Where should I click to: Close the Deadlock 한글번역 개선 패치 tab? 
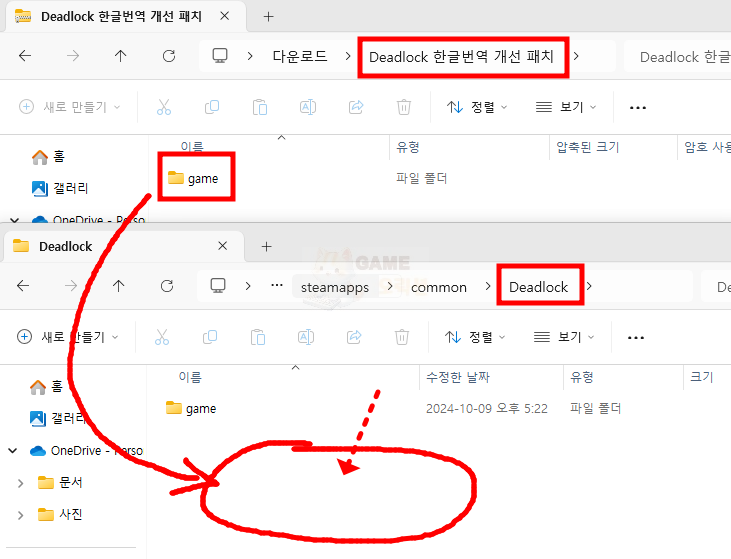(225, 16)
